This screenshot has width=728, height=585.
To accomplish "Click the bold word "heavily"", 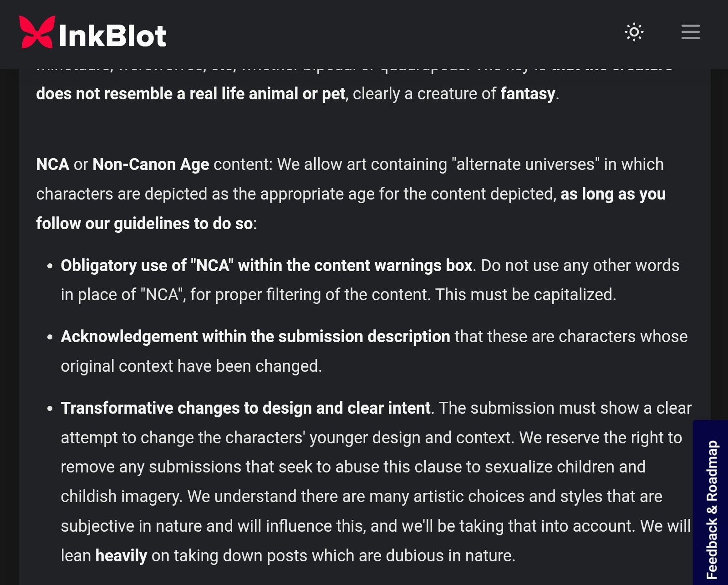I will pyautogui.click(x=121, y=556).
